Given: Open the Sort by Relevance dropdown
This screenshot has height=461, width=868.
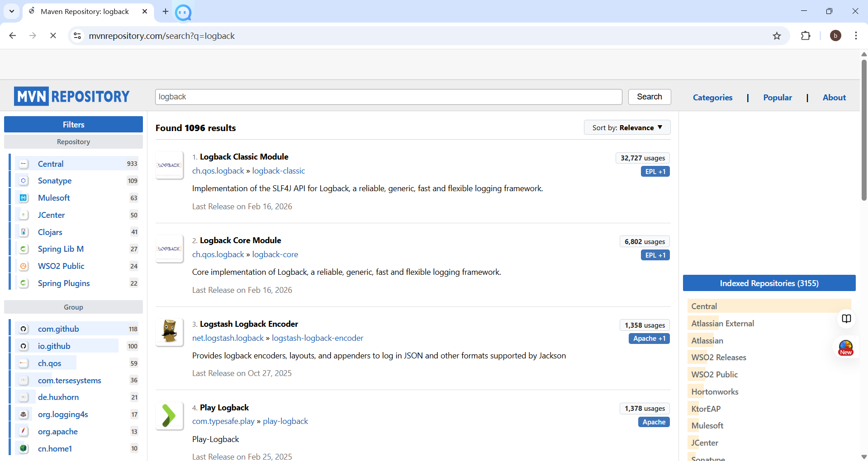Looking at the screenshot, I should [x=627, y=127].
